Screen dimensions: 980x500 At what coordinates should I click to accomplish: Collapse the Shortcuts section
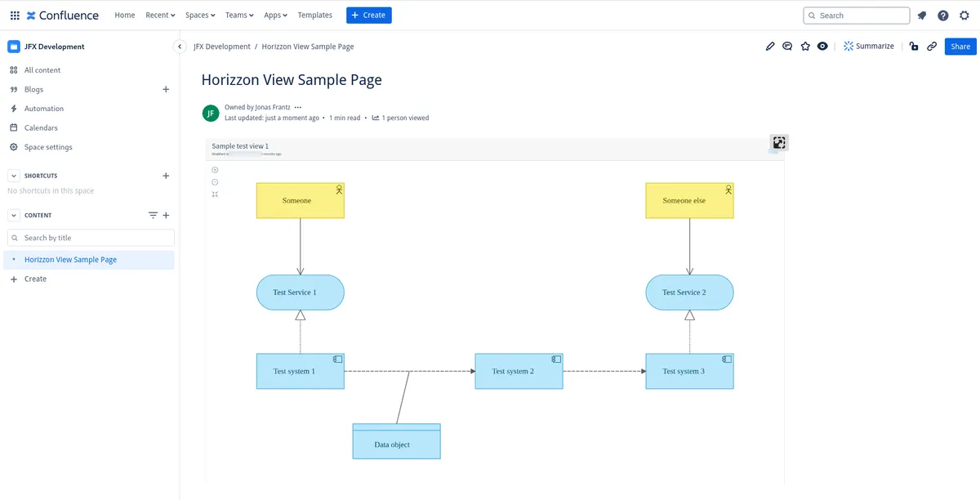[14, 176]
